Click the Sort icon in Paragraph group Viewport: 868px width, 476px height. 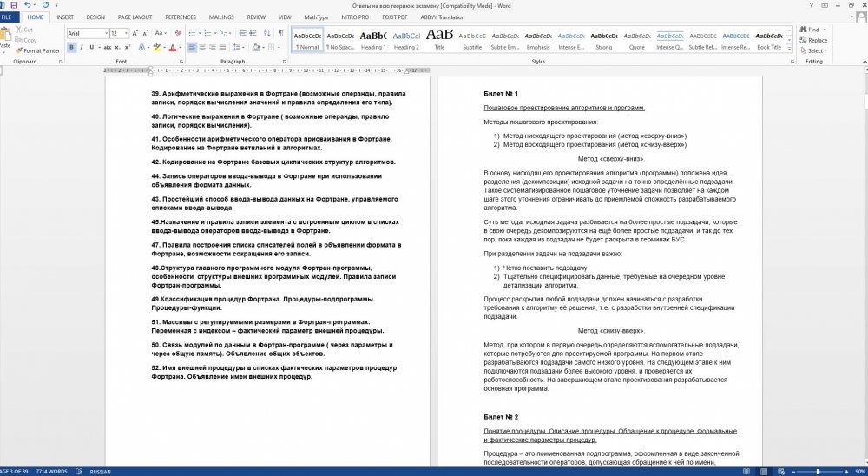tap(267, 33)
